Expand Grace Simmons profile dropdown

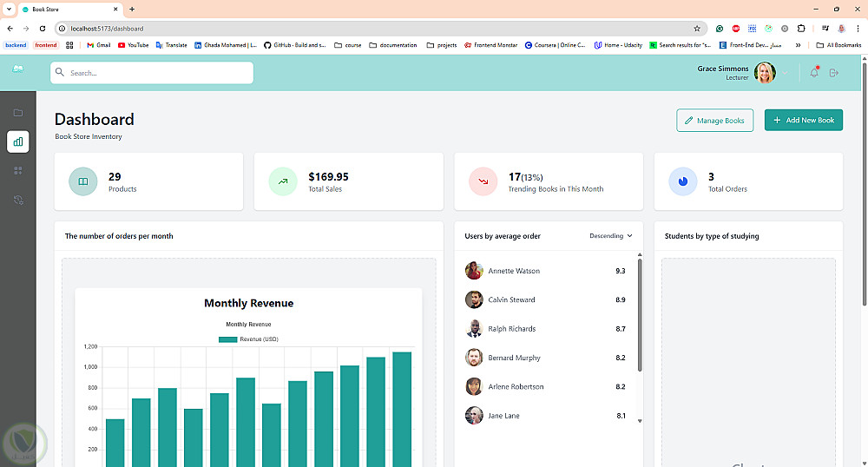click(785, 73)
